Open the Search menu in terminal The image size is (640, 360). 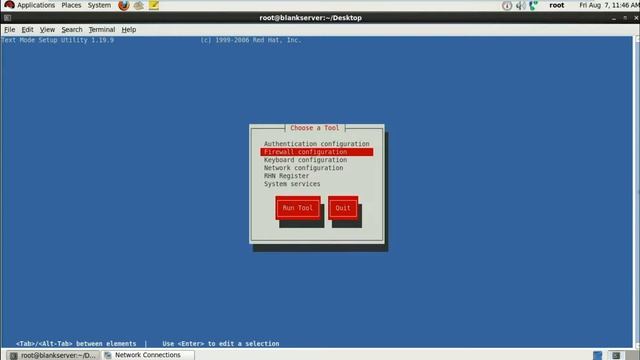[72, 29]
